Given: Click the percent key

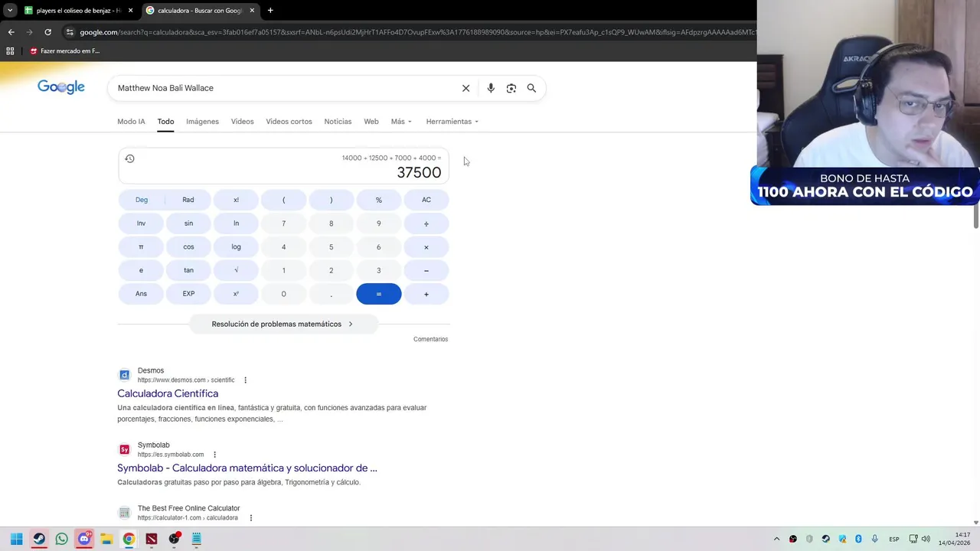Looking at the screenshot, I should point(378,200).
